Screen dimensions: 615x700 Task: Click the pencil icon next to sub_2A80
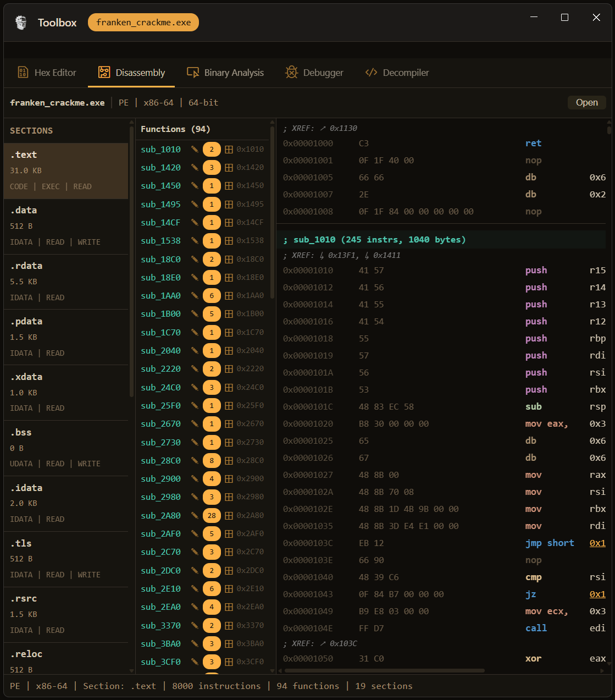[x=195, y=515]
